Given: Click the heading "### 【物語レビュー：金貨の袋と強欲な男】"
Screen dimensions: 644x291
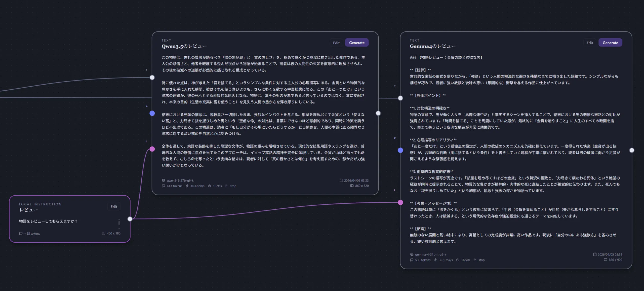Looking at the screenshot, I should tap(446, 57).
